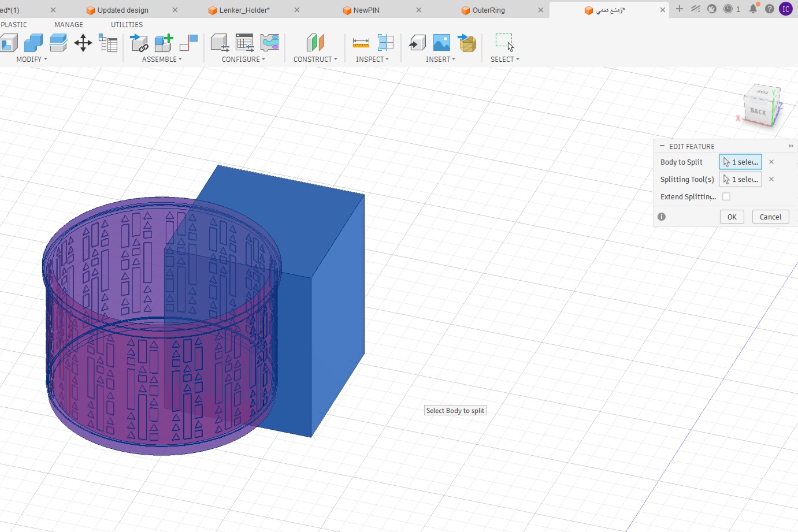This screenshot has height=532, width=798.
Task: Activate the Measure ruler tool
Action: pyautogui.click(x=361, y=43)
